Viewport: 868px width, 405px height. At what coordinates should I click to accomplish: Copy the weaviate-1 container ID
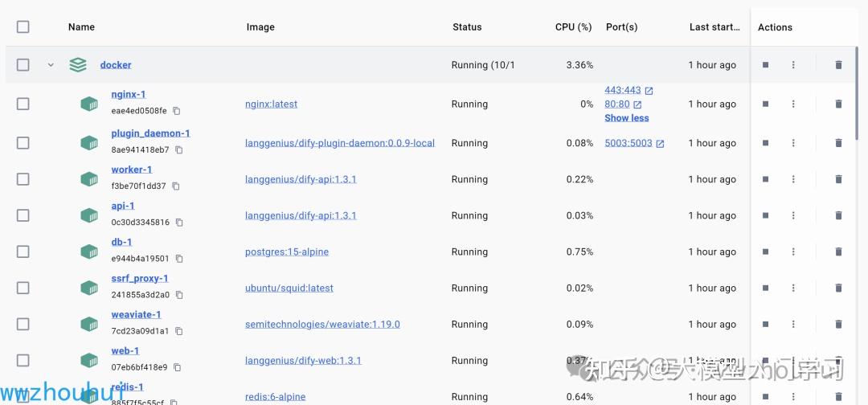pyautogui.click(x=178, y=331)
